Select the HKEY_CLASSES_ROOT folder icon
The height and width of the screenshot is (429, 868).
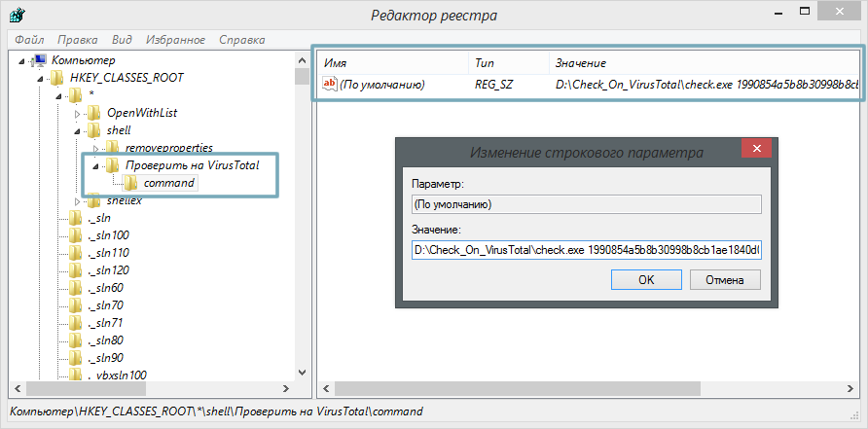pyautogui.click(x=57, y=78)
